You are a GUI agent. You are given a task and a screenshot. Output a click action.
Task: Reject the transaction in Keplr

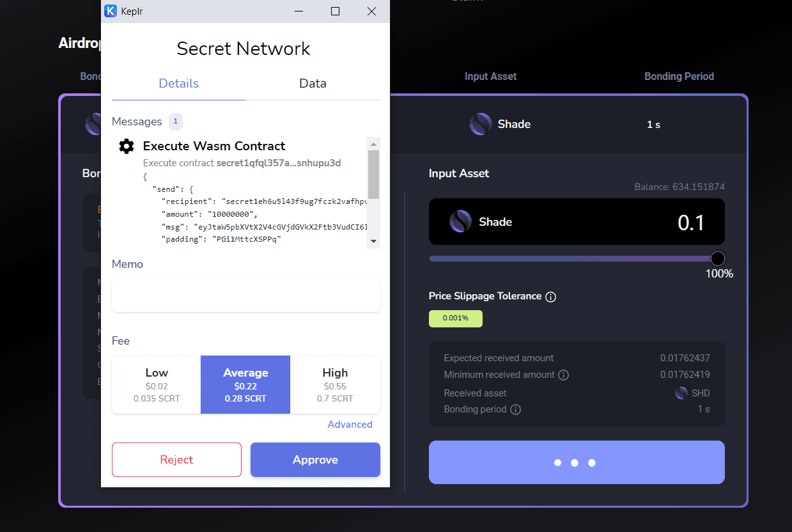pos(176,460)
